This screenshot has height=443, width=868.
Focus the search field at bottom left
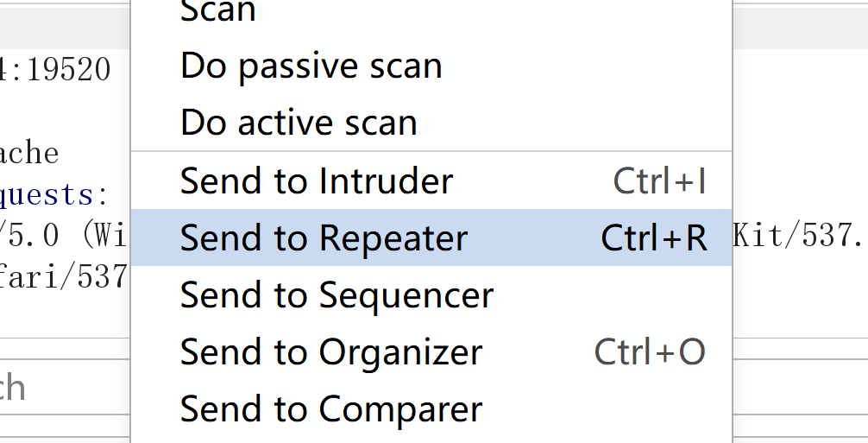65,388
